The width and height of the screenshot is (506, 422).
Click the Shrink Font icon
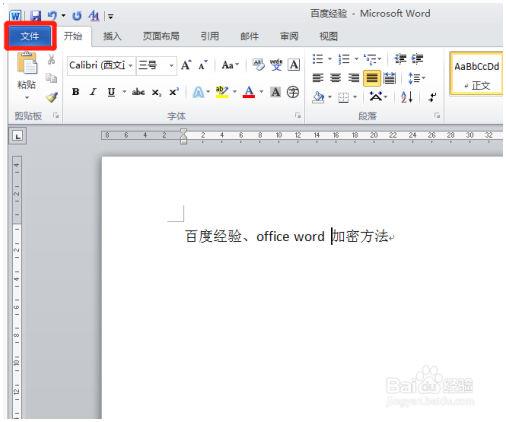pos(203,65)
